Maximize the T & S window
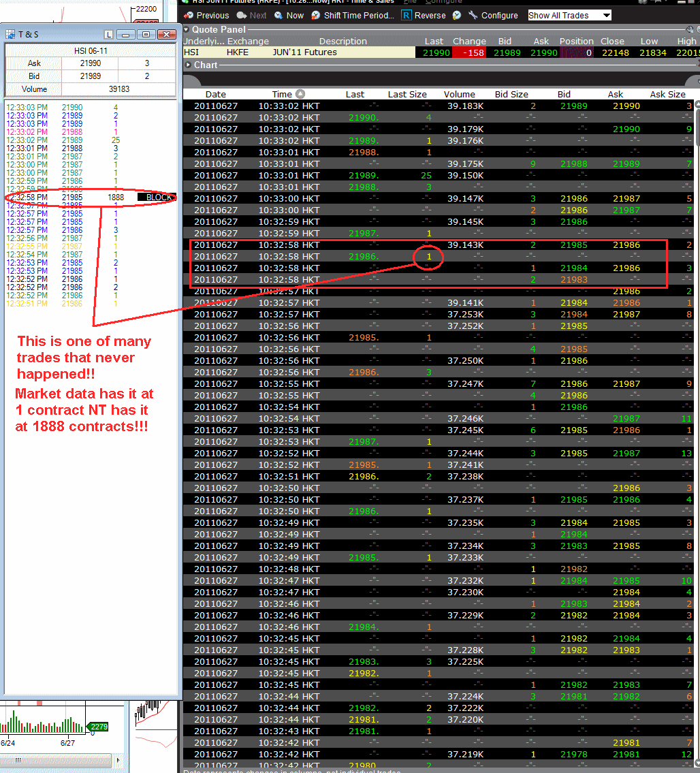The height and width of the screenshot is (773, 700). point(146,35)
